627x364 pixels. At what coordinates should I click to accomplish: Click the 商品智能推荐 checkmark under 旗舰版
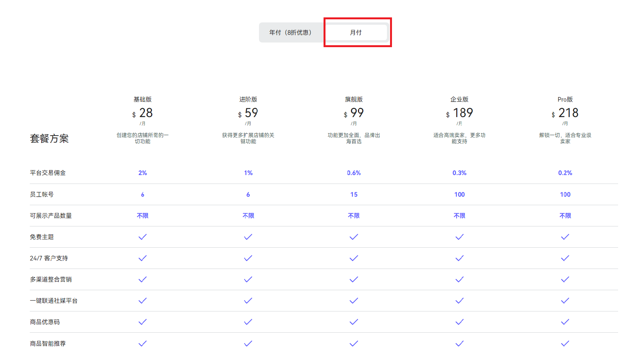(354, 344)
